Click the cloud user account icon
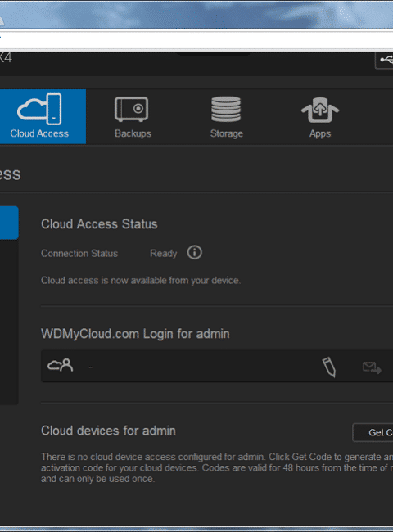The width and height of the screenshot is (393, 532). click(x=61, y=365)
